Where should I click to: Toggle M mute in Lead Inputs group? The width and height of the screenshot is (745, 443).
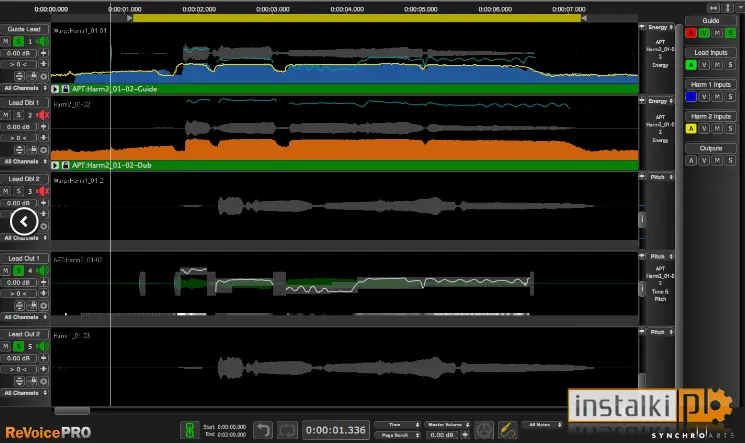coord(717,65)
